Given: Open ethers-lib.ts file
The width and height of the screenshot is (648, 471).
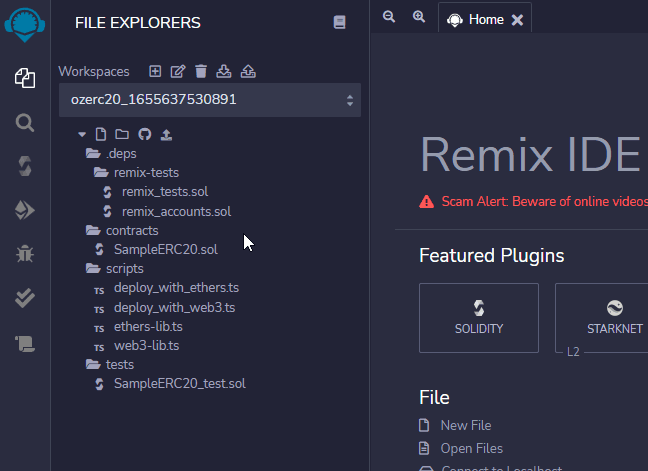Looking at the screenshot, I should pyautogui.click(x=148, y=326).
